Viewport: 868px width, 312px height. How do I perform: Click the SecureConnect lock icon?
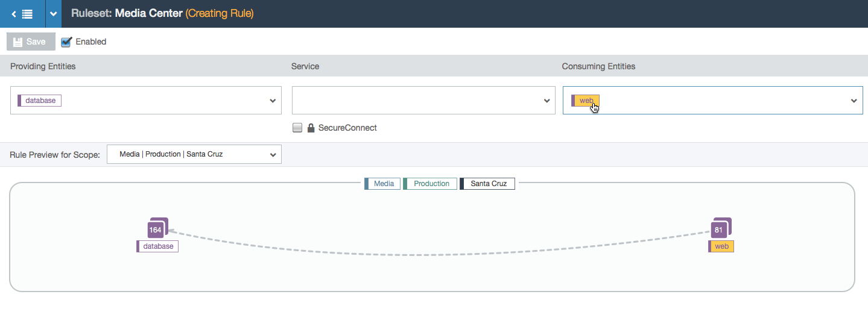(311, 128)
